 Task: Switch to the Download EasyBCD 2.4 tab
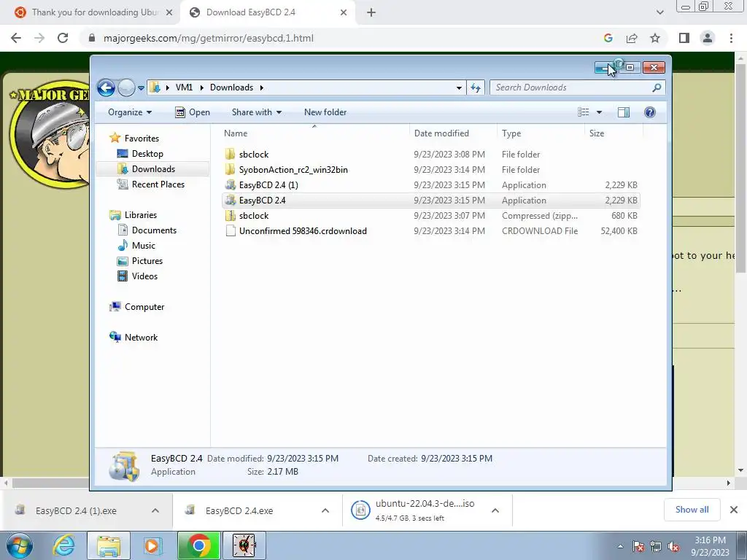point(260,12)
